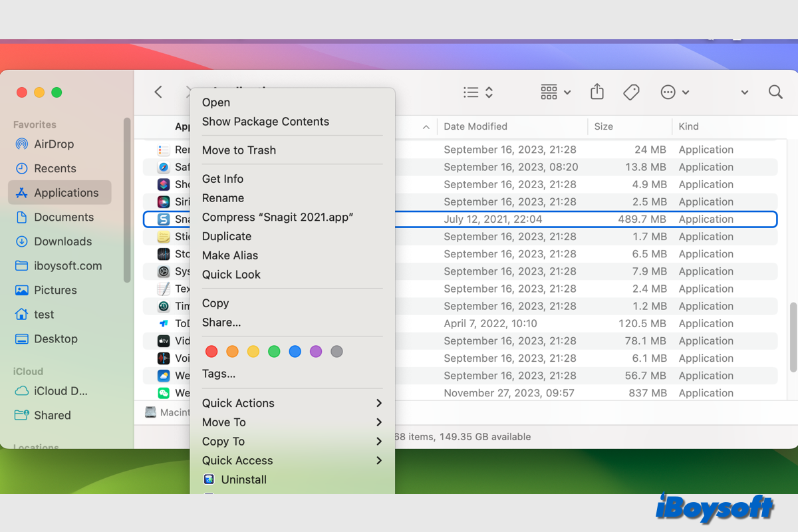The height and width of the screenshot is (532, 798).
Task: Apply the red tag color swatch
Action: pyautogui.click(x=211, y=351)
